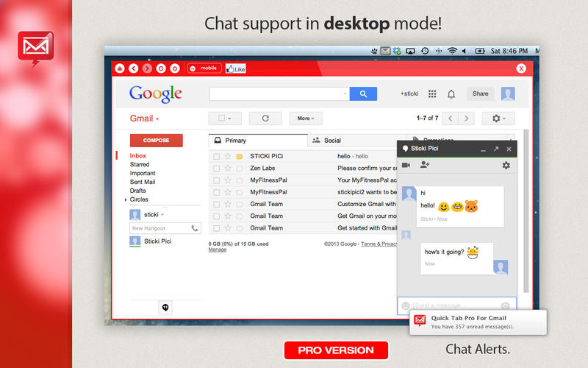588x368 pixels.
Task: Refresh the inbox with the reload button
Action: [265, 118]
